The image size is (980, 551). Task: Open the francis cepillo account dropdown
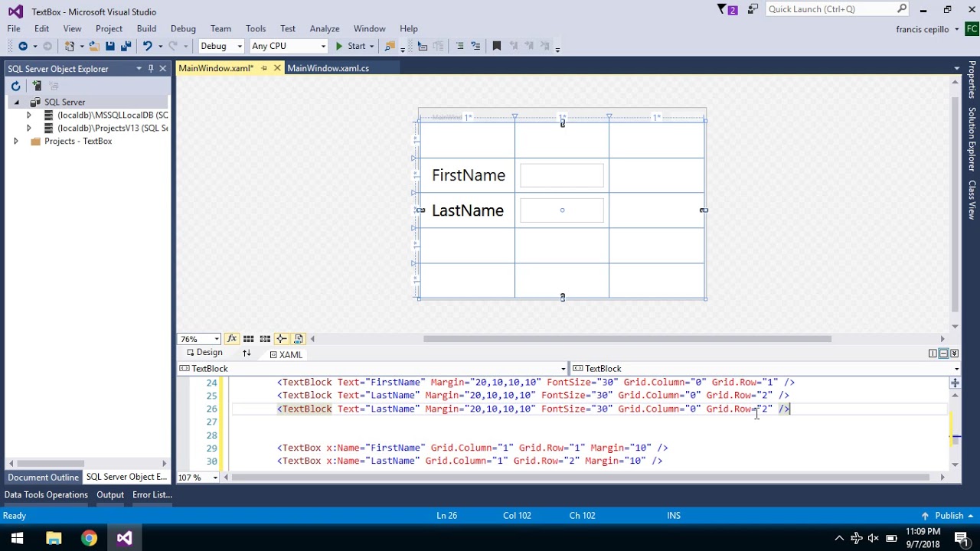[x=957, y=29]
